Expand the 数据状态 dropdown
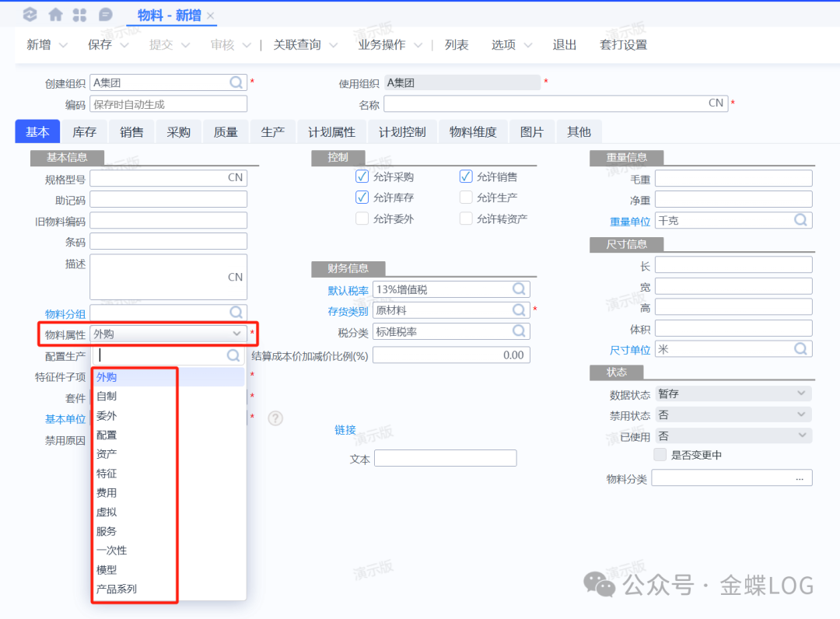Screen dimensions: 840x619 (x=801, y=394)
